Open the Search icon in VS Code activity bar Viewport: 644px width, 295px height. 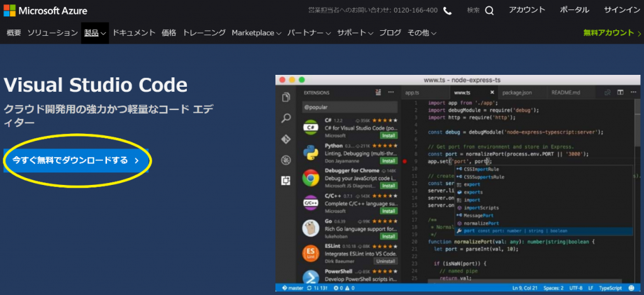286,118
